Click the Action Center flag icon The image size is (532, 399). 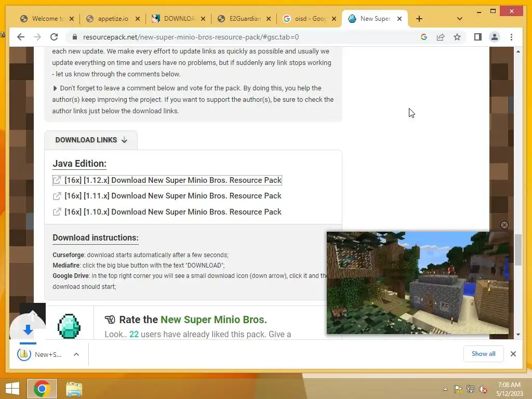point(458,389)
